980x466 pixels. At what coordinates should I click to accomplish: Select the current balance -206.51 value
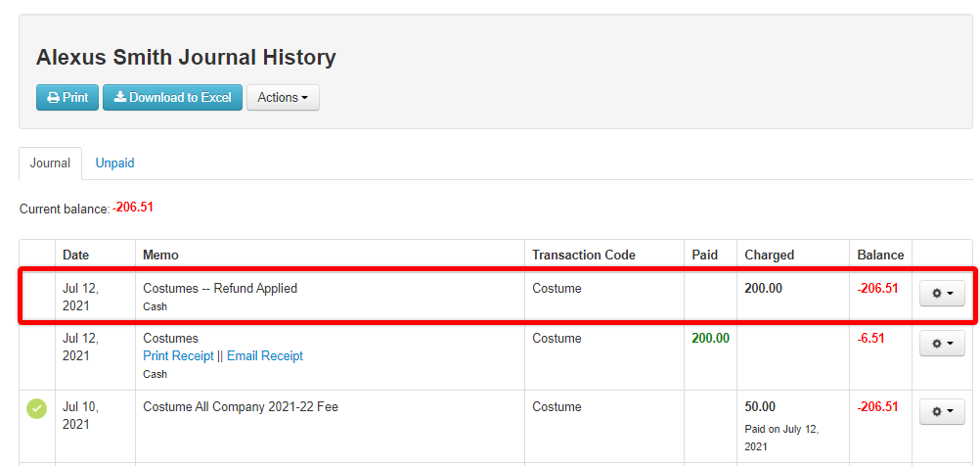point(133,208)
